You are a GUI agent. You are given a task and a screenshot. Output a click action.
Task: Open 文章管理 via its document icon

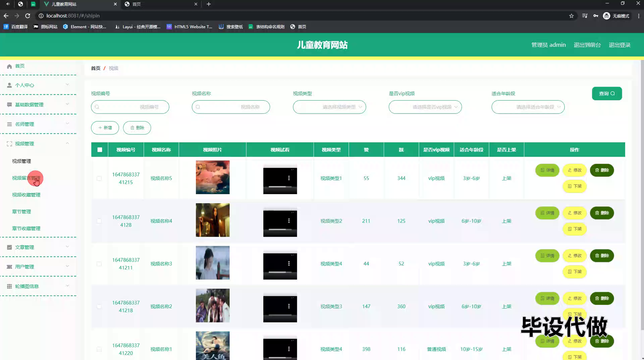click(9, 247)
